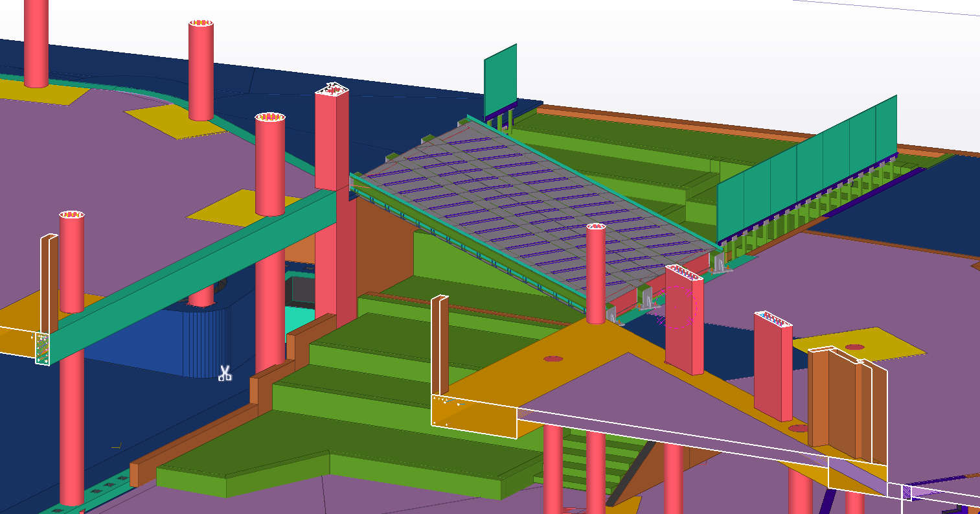Screen dimensions: 980x514
Task: Select the wide brown wall section at right
Action: pyautogui.click(x=842, y=402)
